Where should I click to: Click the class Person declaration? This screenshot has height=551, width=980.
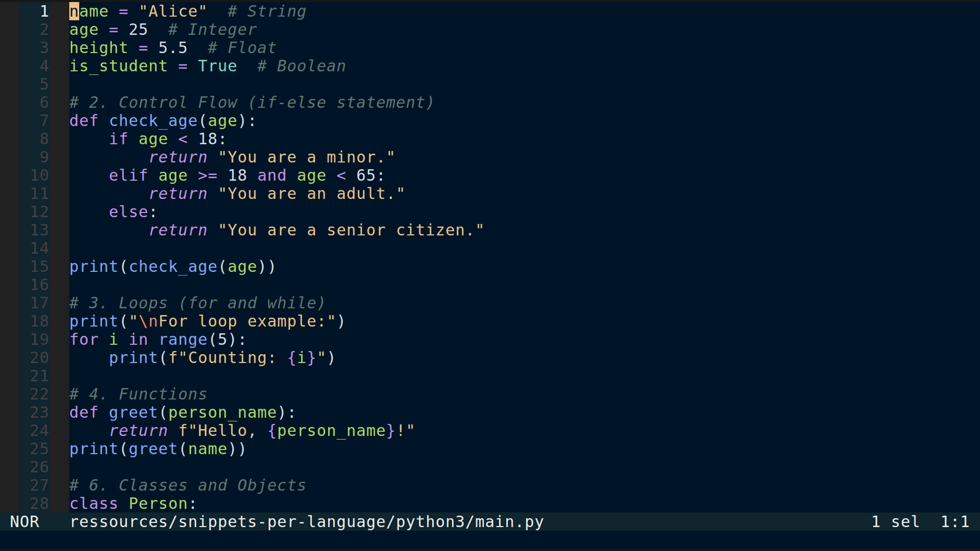tap(133, 504)
